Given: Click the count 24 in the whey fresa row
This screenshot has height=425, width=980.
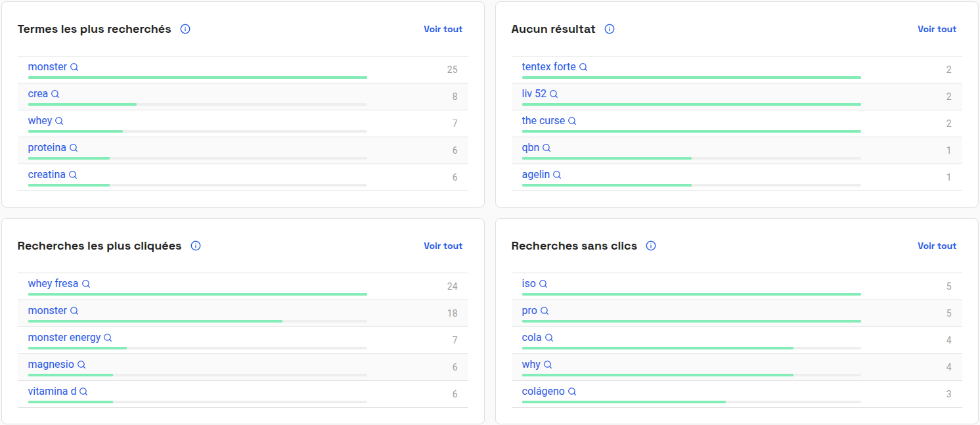Looking at the screenshot, I should click(452, 286).
